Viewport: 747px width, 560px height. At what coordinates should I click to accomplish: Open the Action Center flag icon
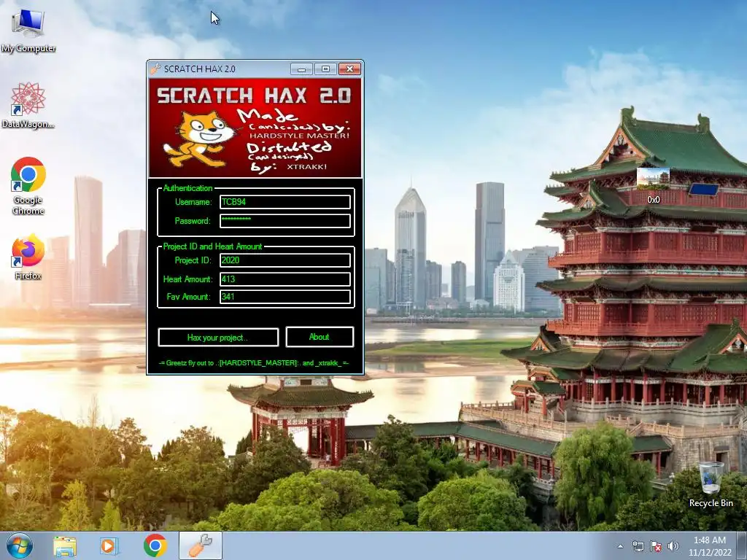tap(656, 547)
